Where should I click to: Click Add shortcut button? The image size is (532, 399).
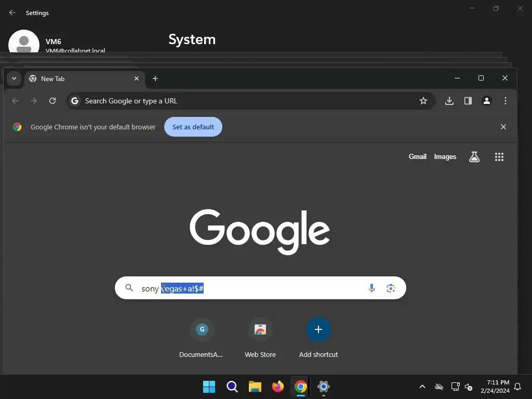tap(318, 338)
